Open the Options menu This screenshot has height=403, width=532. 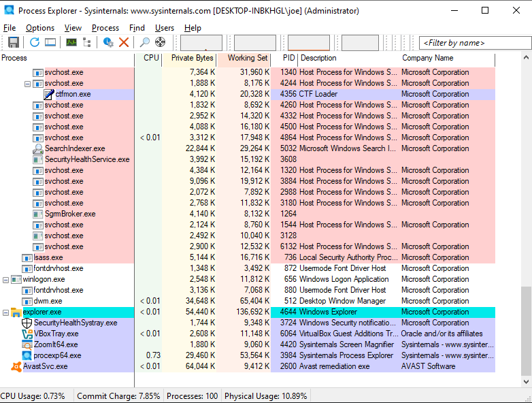pyautogui.click(x=40, y=28)
